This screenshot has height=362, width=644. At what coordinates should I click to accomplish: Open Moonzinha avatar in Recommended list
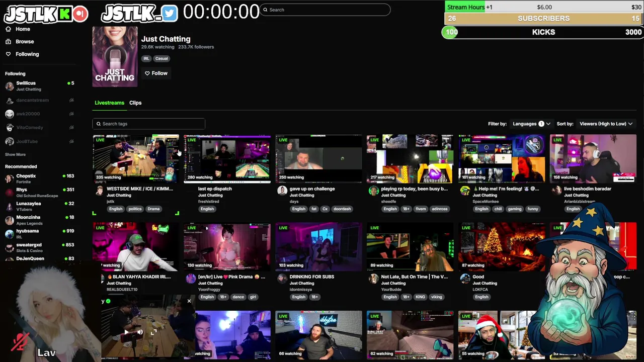(x=9, y=220)
